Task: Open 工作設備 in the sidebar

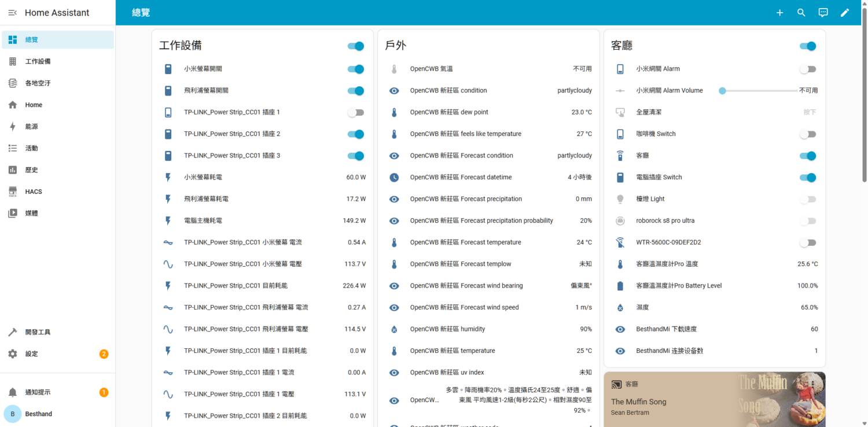Action: [58, 61]
